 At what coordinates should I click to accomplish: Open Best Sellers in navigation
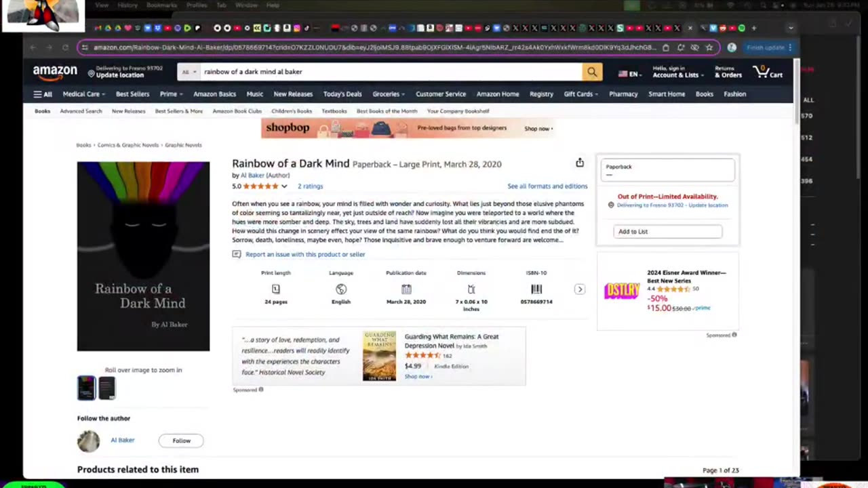(x=132, y=94)
